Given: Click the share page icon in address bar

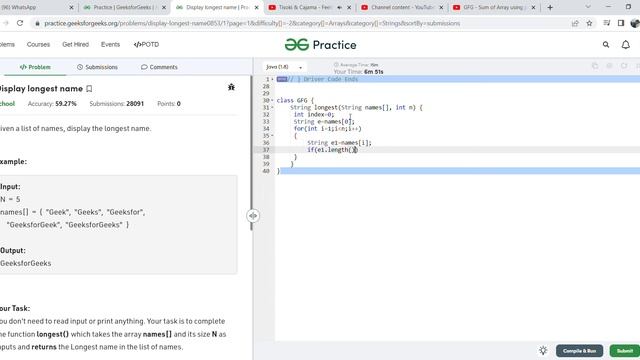Looking at the screenshot, I should click(575, 23).
